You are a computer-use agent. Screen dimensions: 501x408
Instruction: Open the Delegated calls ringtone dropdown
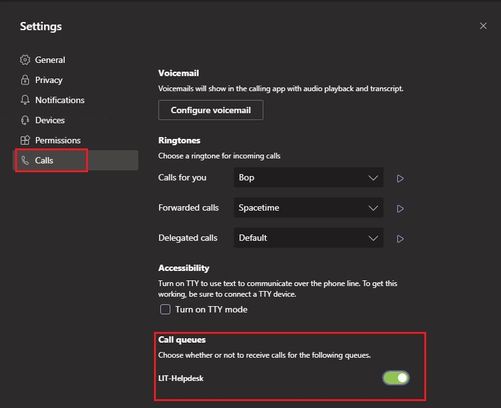(309, 238)
